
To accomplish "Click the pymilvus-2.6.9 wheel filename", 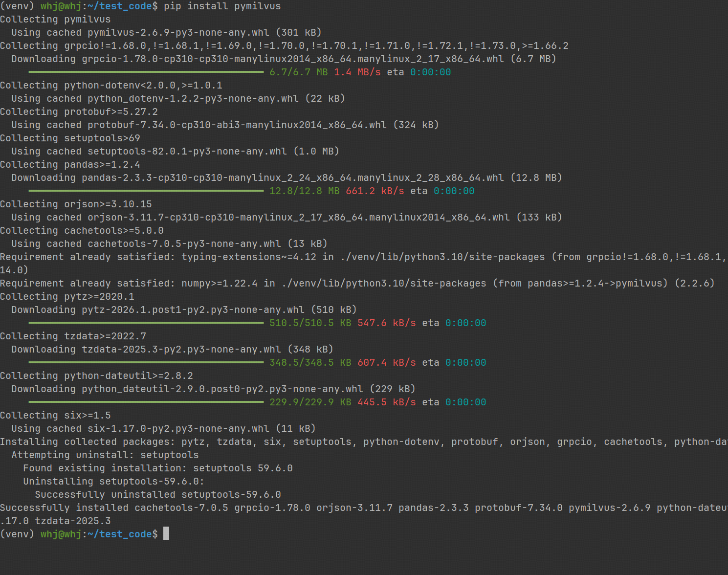I will (178, 33).
